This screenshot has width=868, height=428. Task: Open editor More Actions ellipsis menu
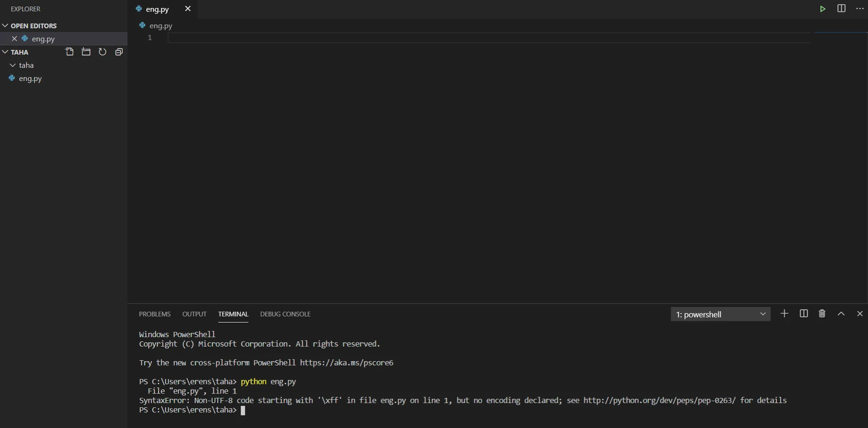[x=860, y=9]
